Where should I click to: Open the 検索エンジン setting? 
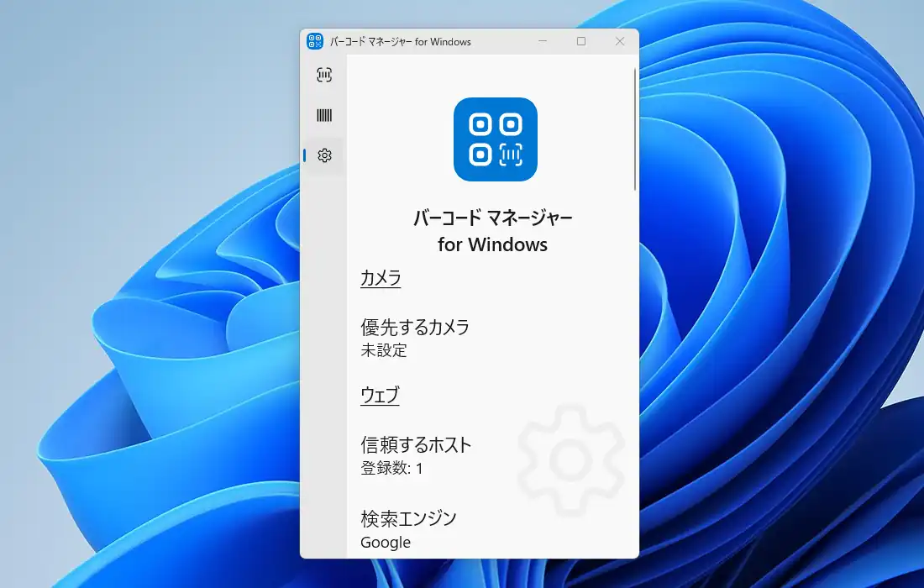tap(408, 517)
